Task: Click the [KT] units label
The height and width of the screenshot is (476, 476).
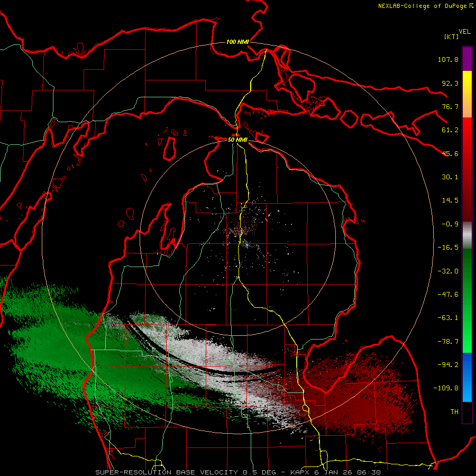Action: click(452, 36)
